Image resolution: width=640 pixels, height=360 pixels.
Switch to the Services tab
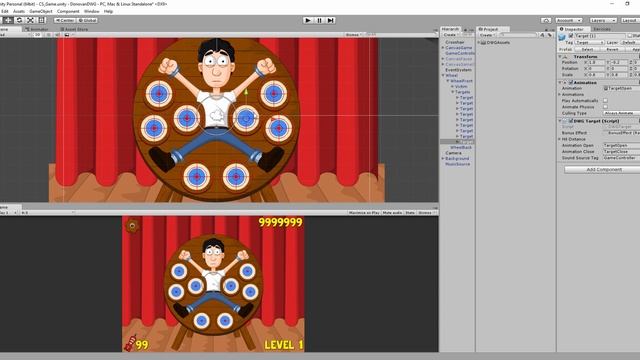click(602, 29)
